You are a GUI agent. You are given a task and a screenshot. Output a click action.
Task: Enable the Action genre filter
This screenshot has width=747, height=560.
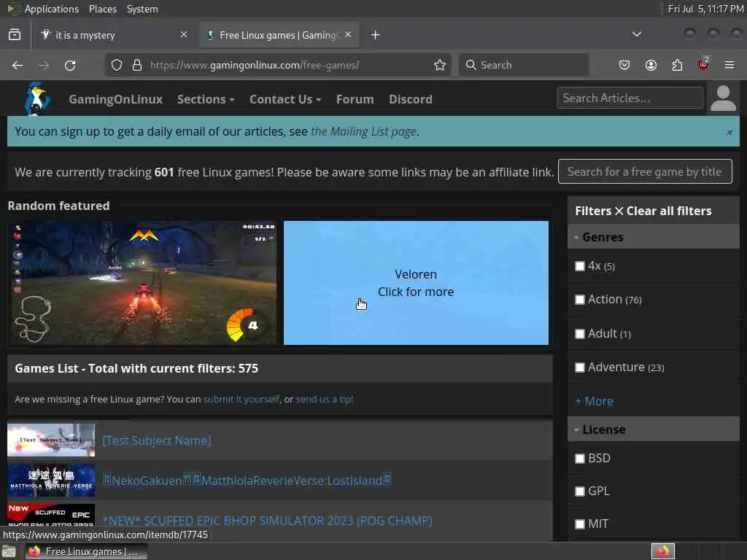tap(580, 300)
